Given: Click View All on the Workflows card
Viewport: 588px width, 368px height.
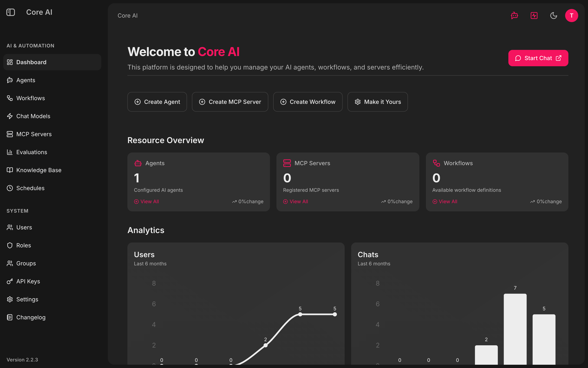Looking at the screenshot, I should pyautogui.click(x=445, y=202).
